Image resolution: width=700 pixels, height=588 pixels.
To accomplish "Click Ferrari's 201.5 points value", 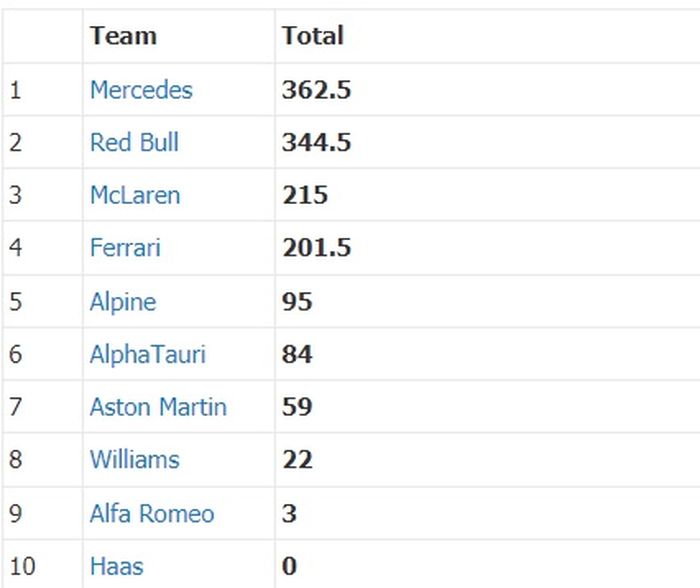I will (316, 248).
